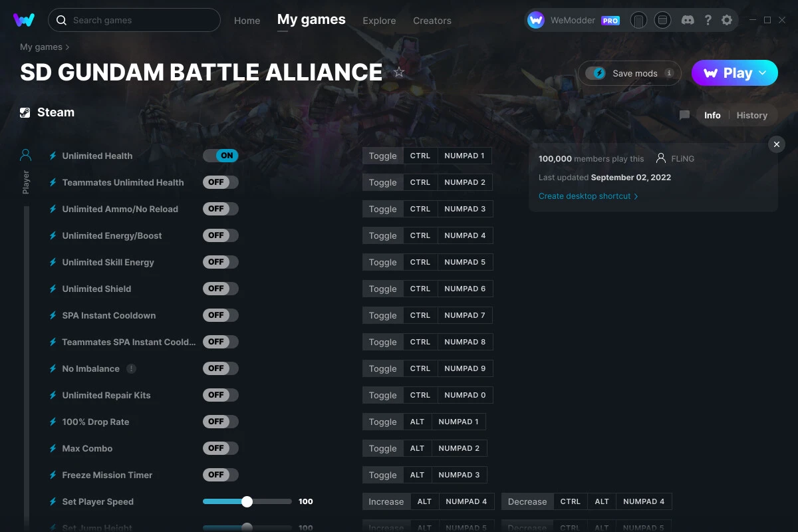This screenshot has height=532, width=798.
Task: Click the lightning bolt beside Unlimited Health
Action: 53,156
